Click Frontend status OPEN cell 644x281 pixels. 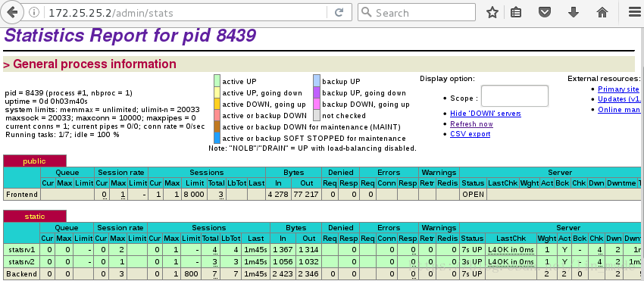coord(473,195)
